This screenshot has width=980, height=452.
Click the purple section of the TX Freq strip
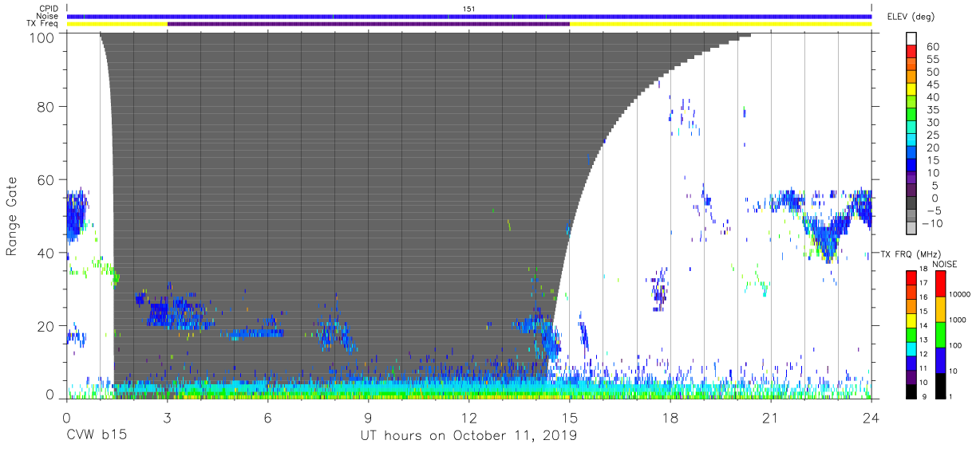(369, 24)
